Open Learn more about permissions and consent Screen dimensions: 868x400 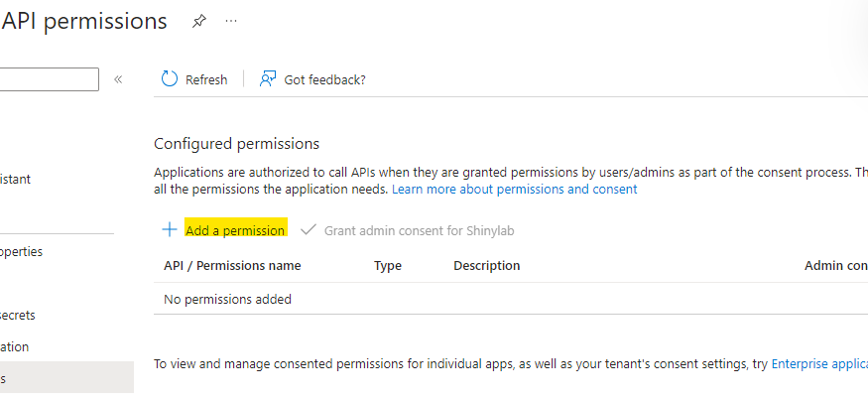(514, 189)
